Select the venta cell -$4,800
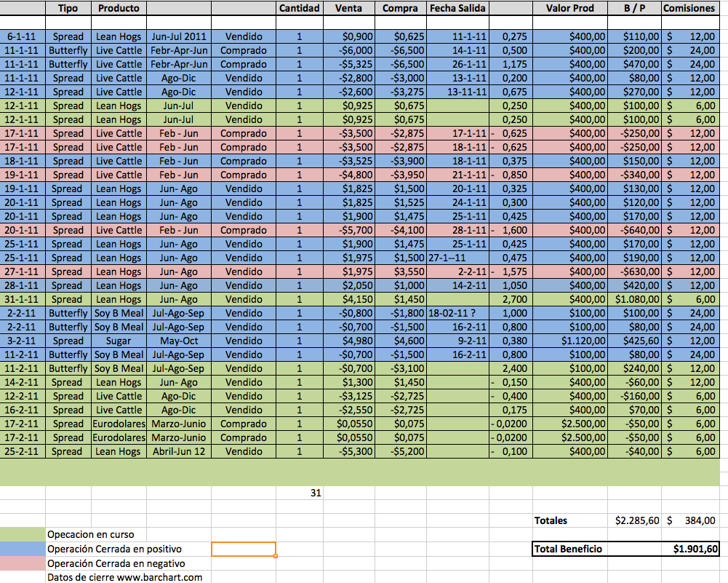Screen dimensions: 728x583 pyautogui.click(x=348, y=175)
